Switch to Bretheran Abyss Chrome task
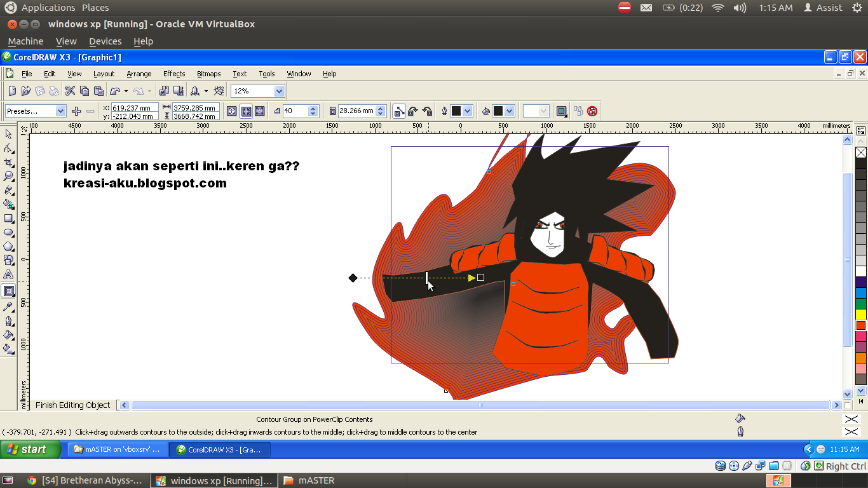Image resolution: width=868 pixels, height=488 pixels. point(86,481)
